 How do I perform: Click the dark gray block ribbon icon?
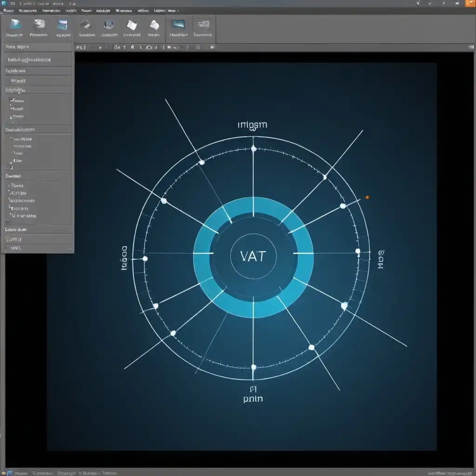tap(86, 24)
